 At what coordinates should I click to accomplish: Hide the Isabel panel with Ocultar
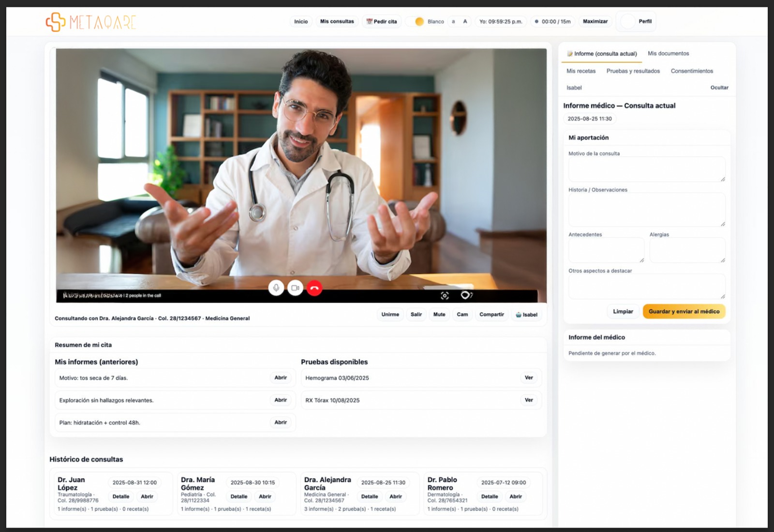719,88
